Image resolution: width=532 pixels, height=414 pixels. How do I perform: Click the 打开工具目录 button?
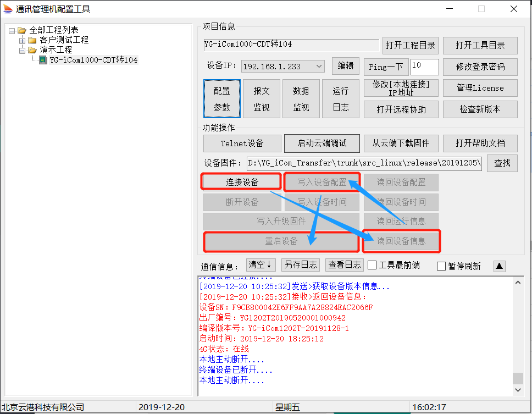pyautogui.click(x=480, y=46)
